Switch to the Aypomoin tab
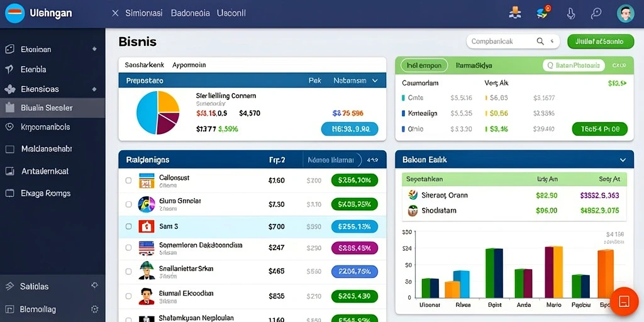 (x=189, y=65)
